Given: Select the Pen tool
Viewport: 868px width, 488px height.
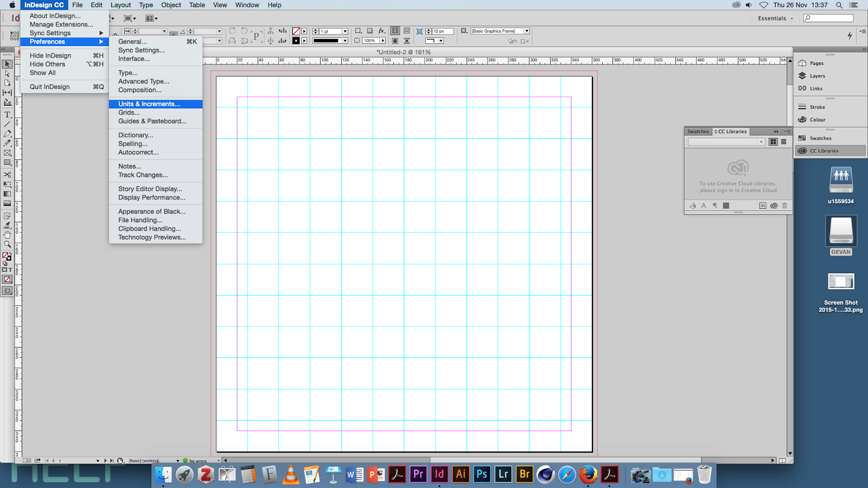Looking at the screenshot, I should click(7, 134).
